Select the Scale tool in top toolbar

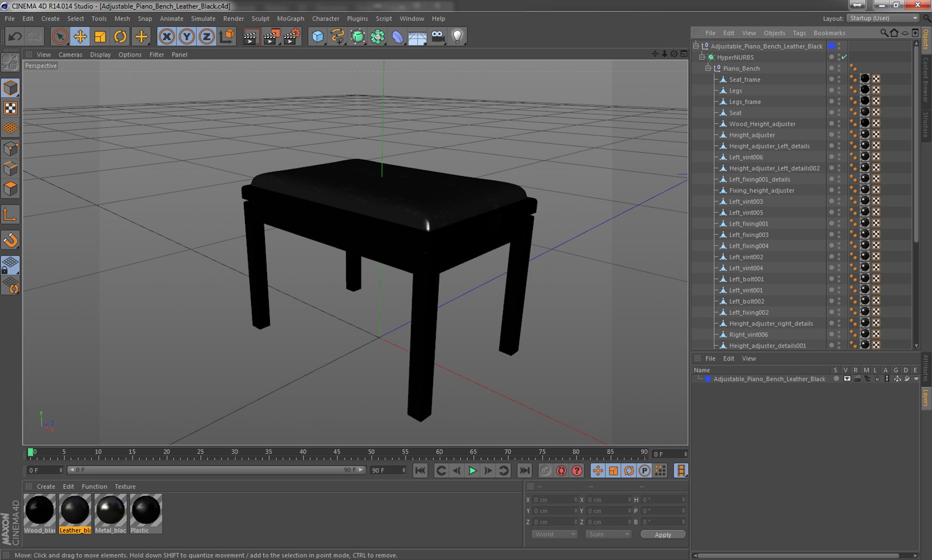(100, 36)
